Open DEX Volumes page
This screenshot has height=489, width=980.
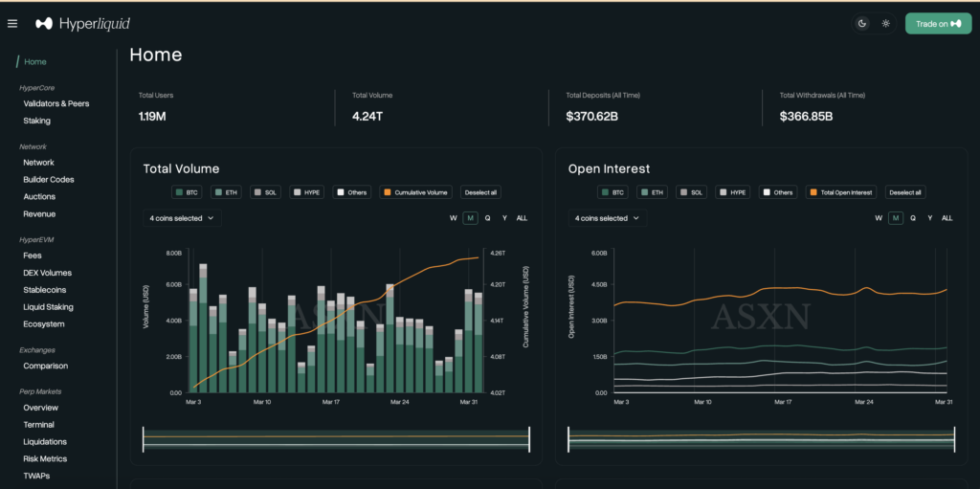[48, 273]
